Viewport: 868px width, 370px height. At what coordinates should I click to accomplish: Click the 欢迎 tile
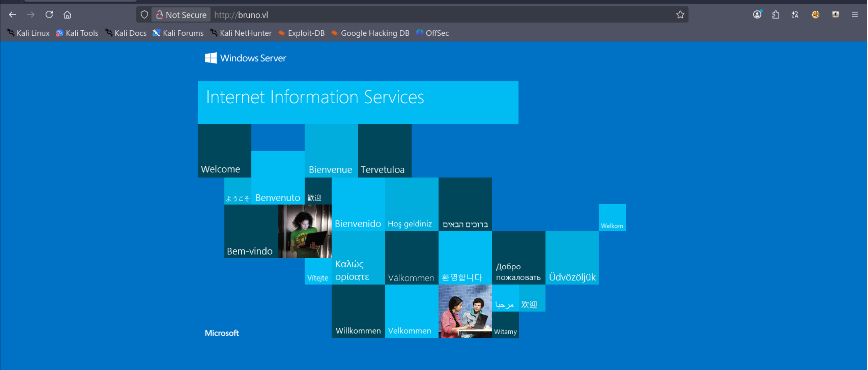coord(532,298)
